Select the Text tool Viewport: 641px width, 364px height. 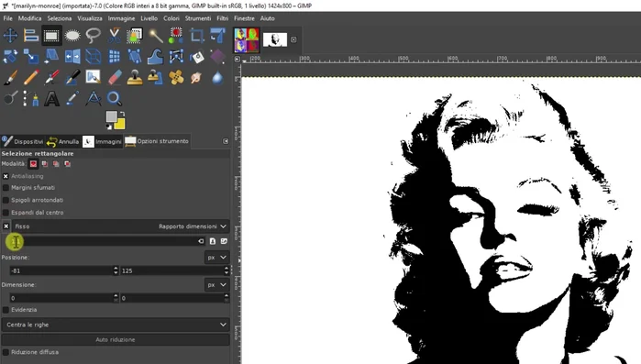(x=51, y=98)
